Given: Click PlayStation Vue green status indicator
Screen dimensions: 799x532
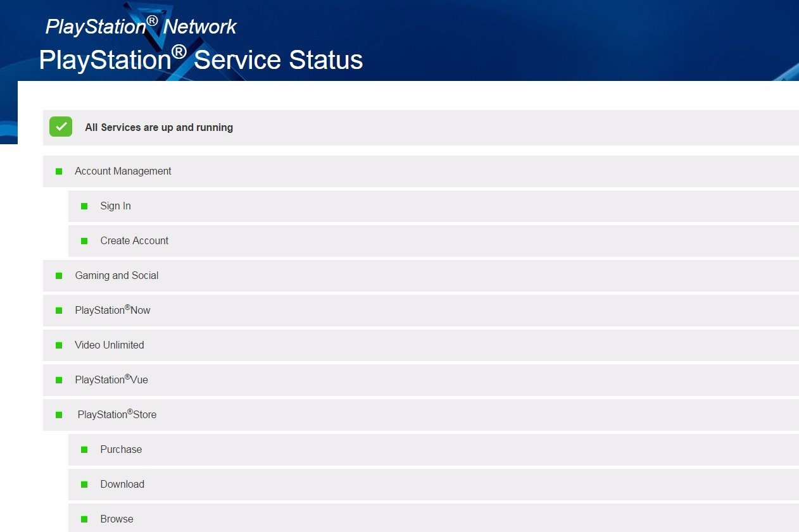Looking at the screenshot, I should [x=59, y=380].
